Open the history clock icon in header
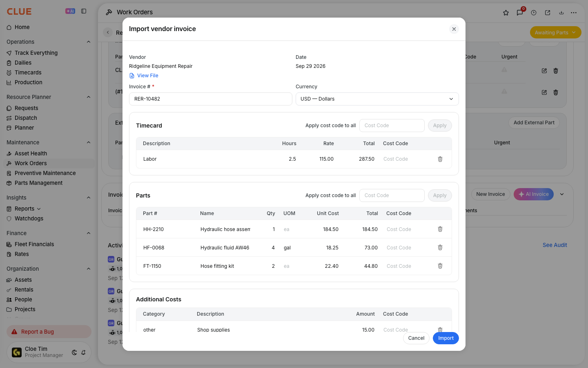The image size is (588, 368). coord(534,13)
